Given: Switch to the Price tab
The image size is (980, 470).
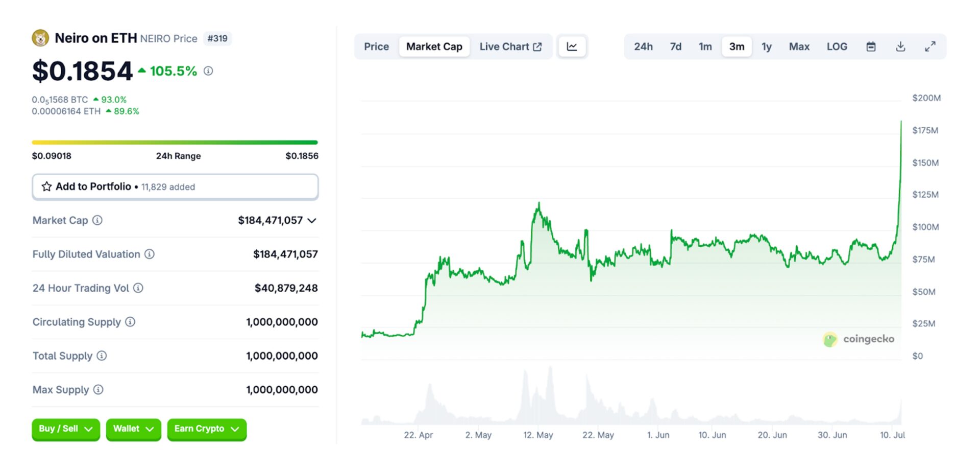Looking at the screenshot, I should click(x=377, y=46).
